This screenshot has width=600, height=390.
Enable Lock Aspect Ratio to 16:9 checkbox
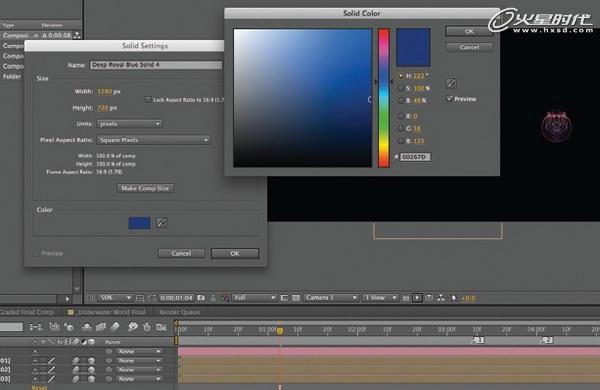tap(148, 100)
